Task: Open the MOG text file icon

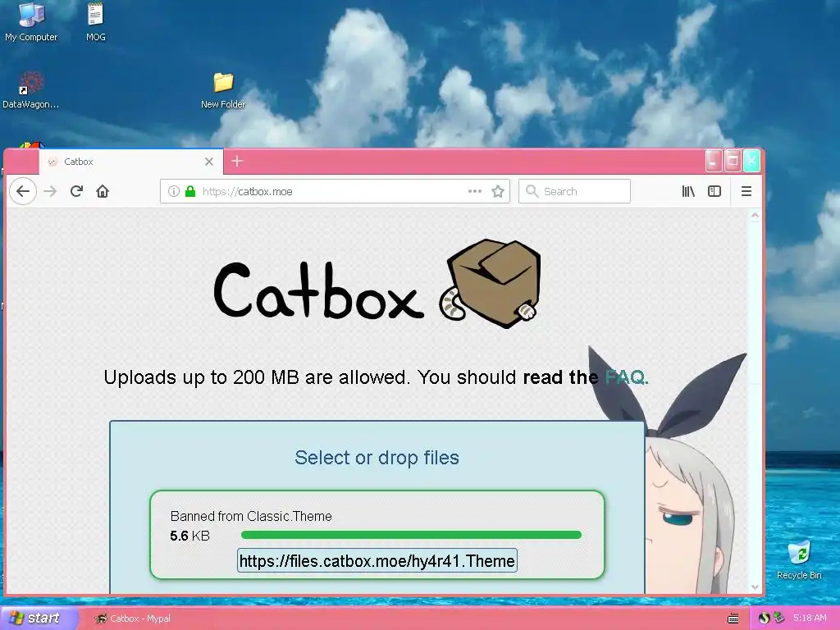Action: click(95, 22)
